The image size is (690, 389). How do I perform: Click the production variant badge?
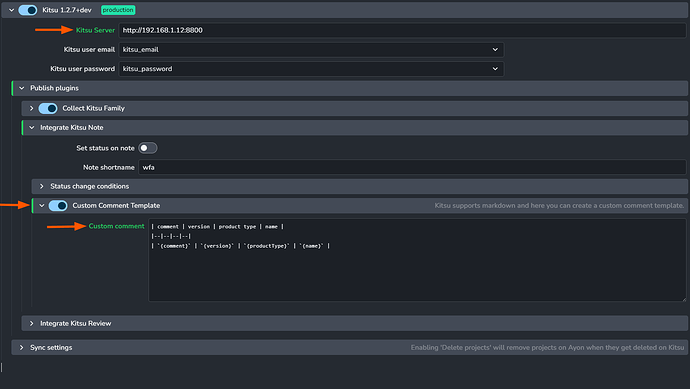point(118,10)
